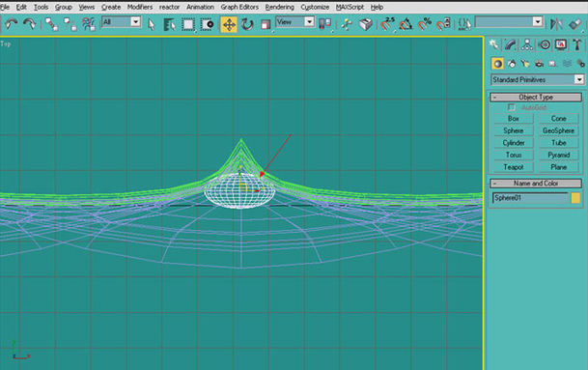This screenshot has width=588, height=370.
Task: Choose the Select Object arrow tool
Action: point(152,25)
